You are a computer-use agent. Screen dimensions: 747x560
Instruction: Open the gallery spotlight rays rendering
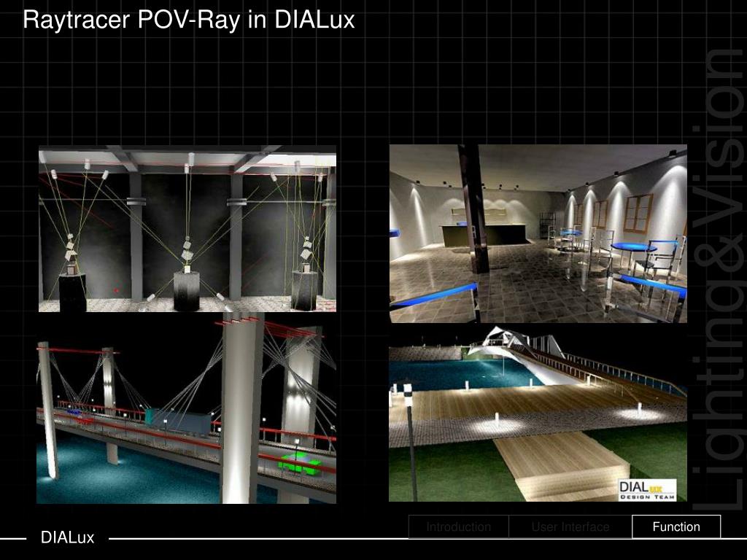coord(187,228)
